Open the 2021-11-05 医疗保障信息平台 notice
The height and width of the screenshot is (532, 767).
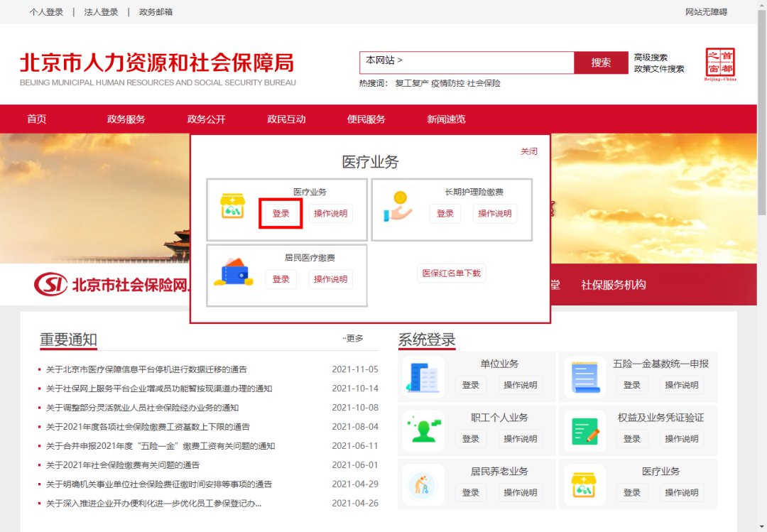[146, 369]
